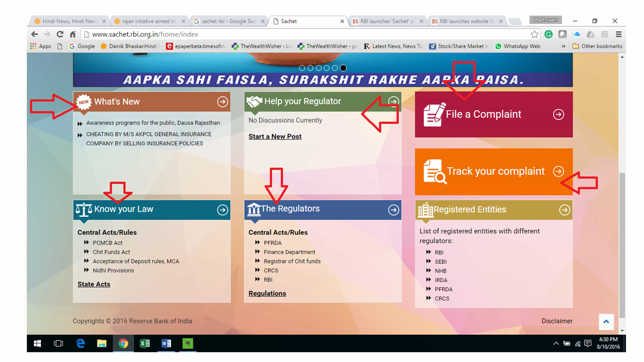Open the Disclaimer link
The height and width of the screenshot is (362, 644).
[x=557, y=321]
